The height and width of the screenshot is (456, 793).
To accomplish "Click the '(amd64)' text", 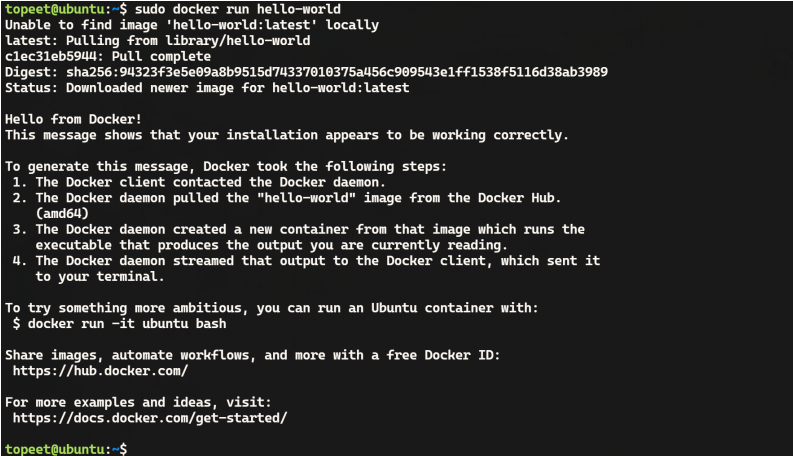I will point(62,213).
